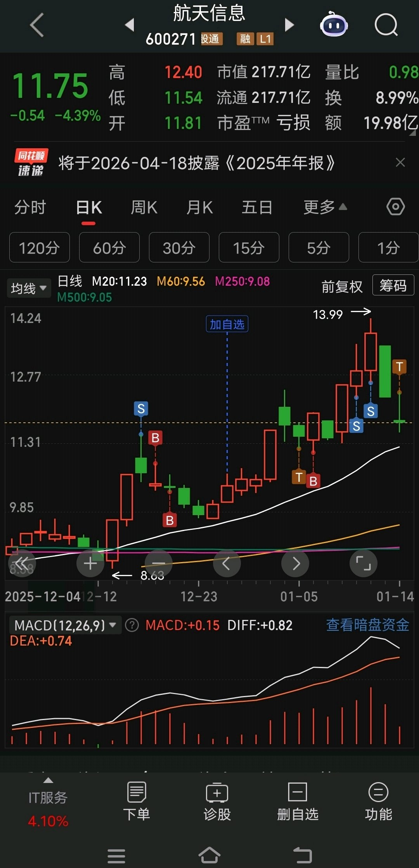Tap the T marker on latest candle
This screenshot has height=868, width=419.
point(399,366)
